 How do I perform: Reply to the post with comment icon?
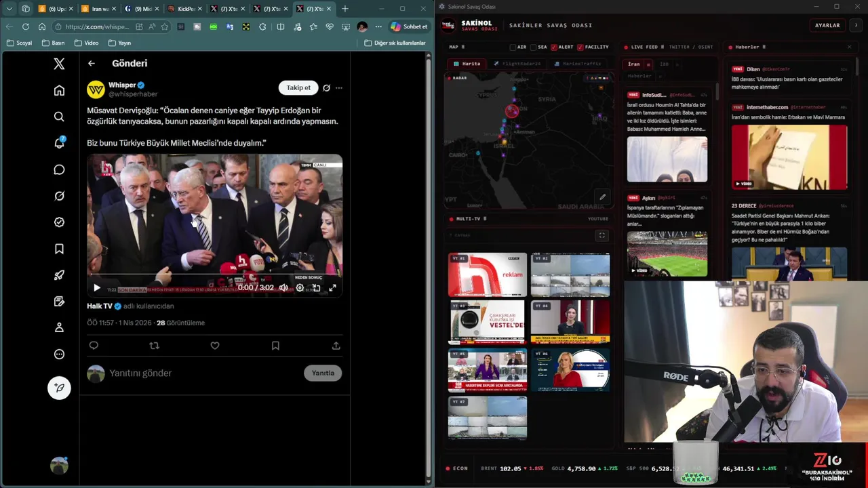[94, 346]
